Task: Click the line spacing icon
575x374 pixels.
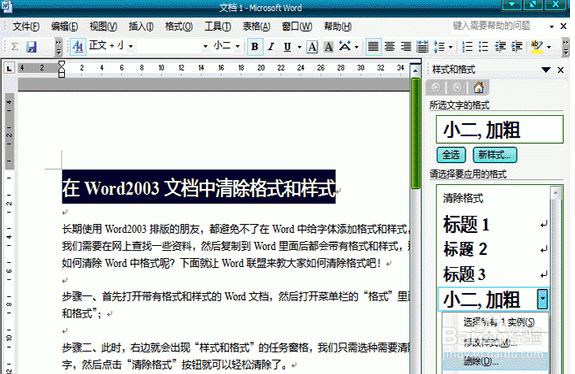Action: 439,47
